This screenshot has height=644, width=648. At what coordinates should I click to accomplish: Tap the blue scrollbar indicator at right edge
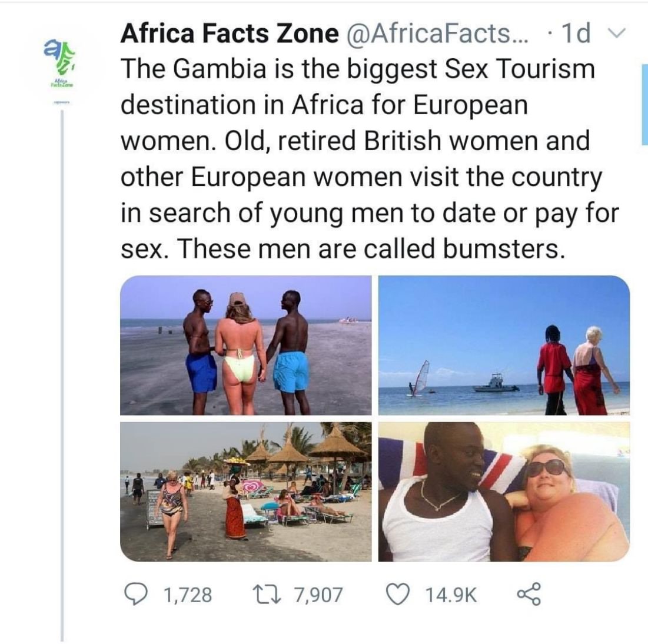pos(644,104)
